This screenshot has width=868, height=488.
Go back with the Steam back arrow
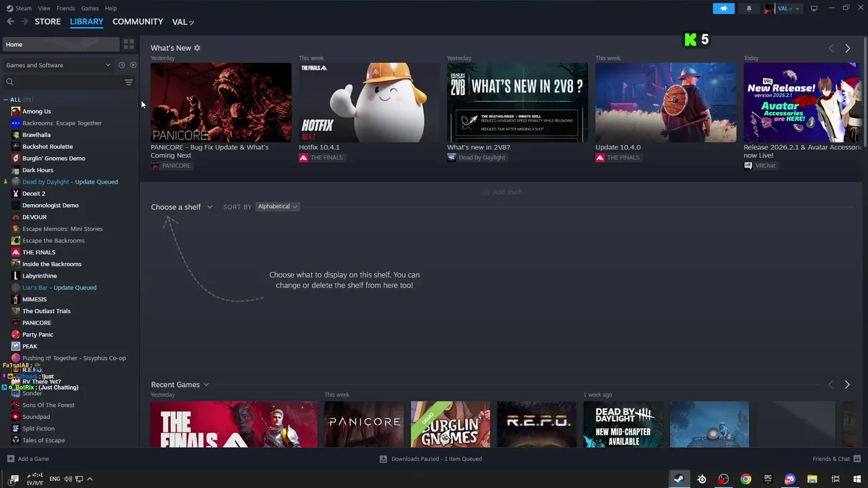[10, 22]
